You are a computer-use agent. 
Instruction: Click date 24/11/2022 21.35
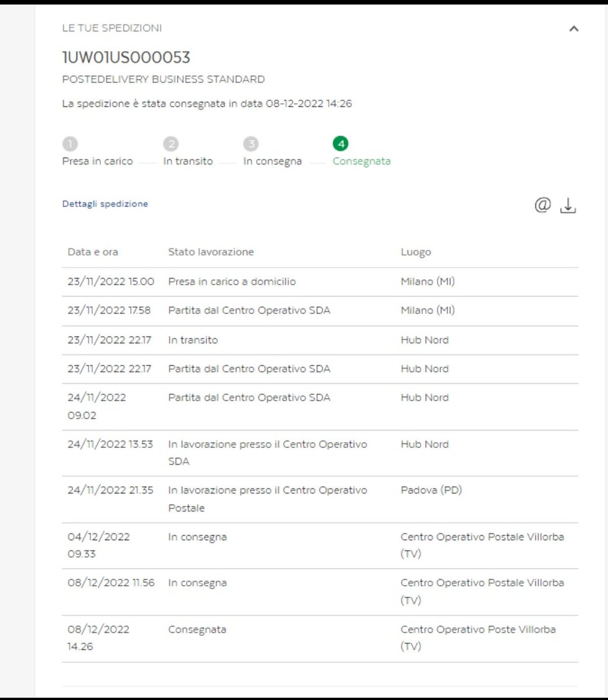110,490
